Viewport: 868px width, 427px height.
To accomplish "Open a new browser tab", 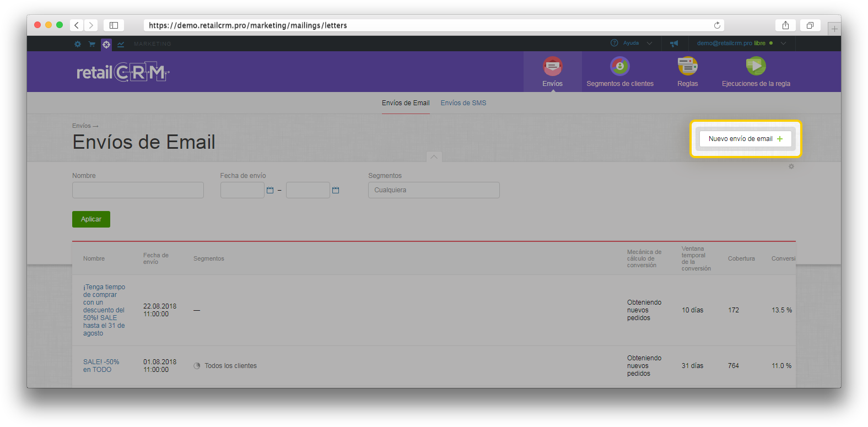I will pyautogui.click(x=834, y=29).
